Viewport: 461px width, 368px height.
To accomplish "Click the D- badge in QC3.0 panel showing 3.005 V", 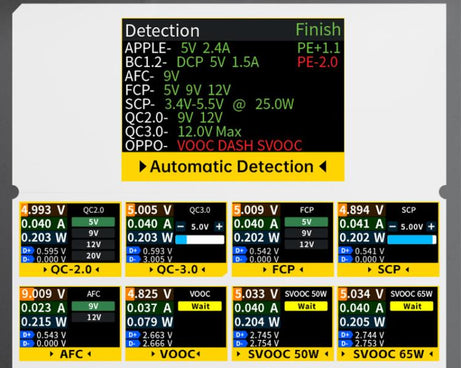I will point(134,259).
